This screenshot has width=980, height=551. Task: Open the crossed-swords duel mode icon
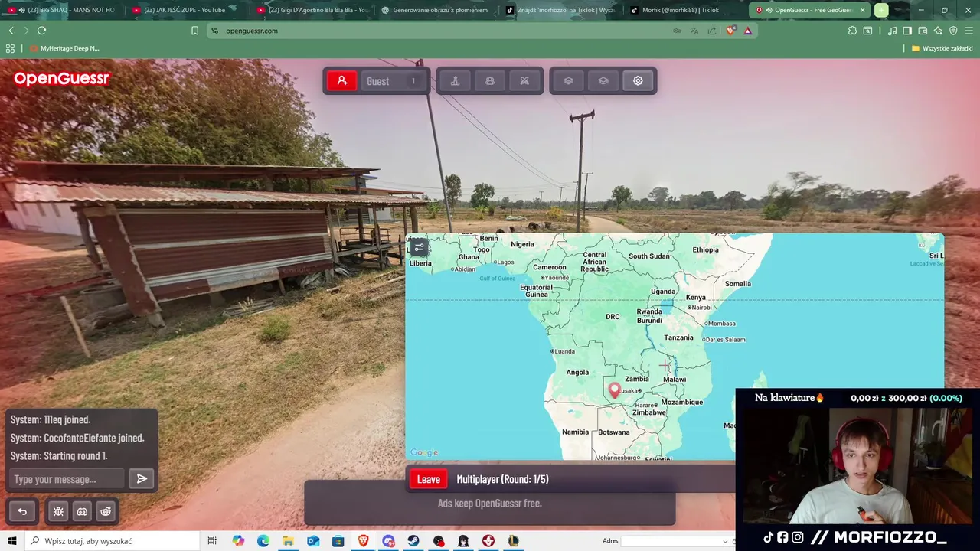(524, 81)
